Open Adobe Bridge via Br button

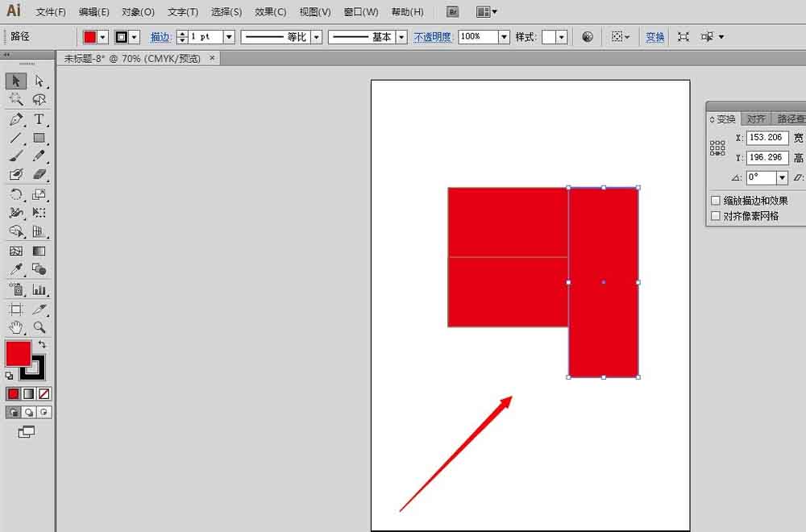point(452,12)
